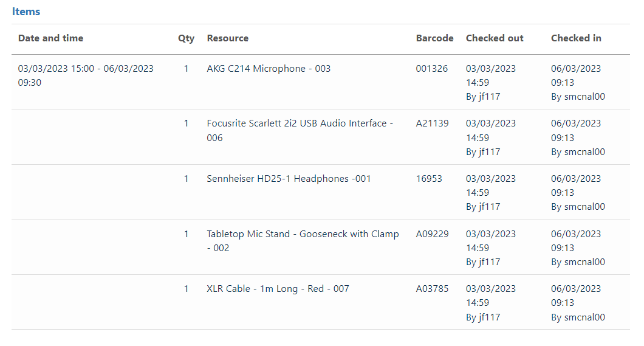Viewport: 644px width, 346px height.
Task: Click the Qty column header
Action: pos(186,38)
